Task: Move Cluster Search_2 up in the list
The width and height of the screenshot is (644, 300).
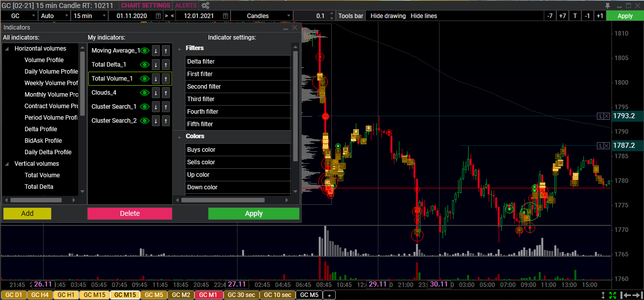Action: point(166,121)
